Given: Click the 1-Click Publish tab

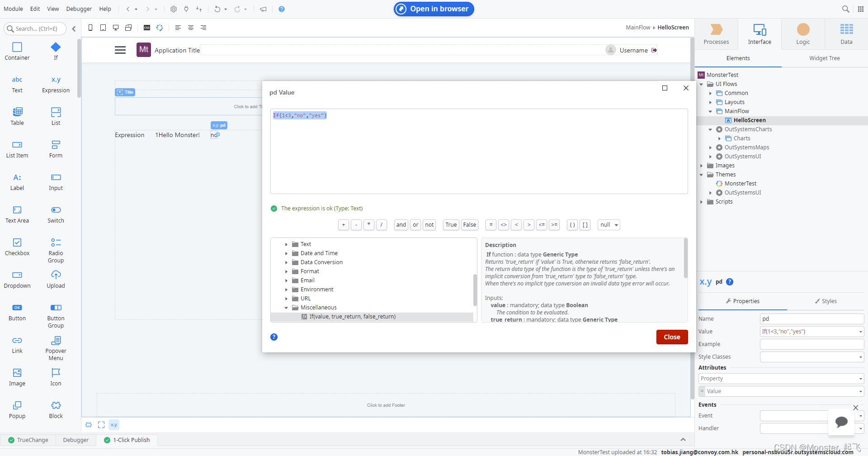Looking at the screenshot, I should (127, 440).
